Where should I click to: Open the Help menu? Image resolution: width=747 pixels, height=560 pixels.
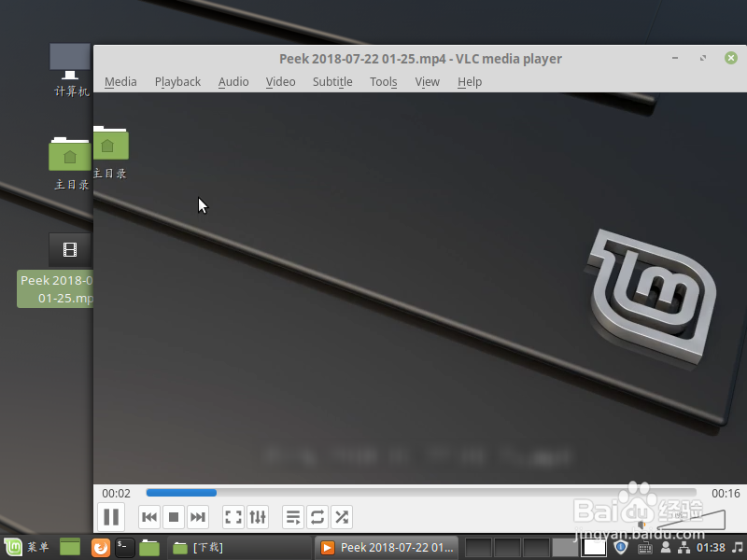click(x=470, y=82)
